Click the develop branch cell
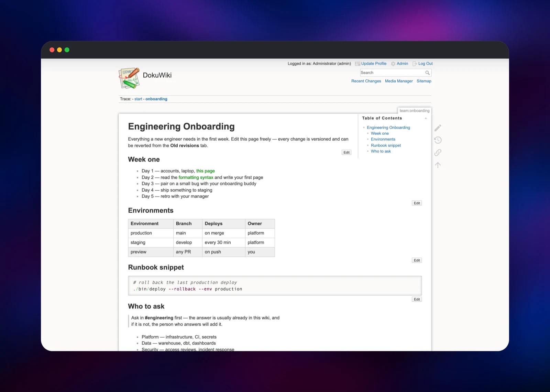550x392 pixels. point(188,243)
